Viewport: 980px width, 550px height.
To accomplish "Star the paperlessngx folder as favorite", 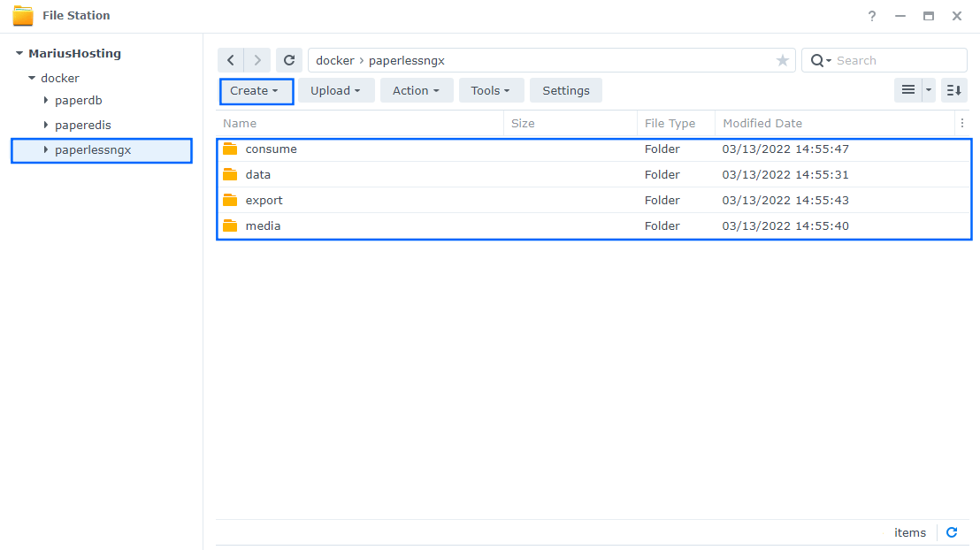I will click(783, 59).
